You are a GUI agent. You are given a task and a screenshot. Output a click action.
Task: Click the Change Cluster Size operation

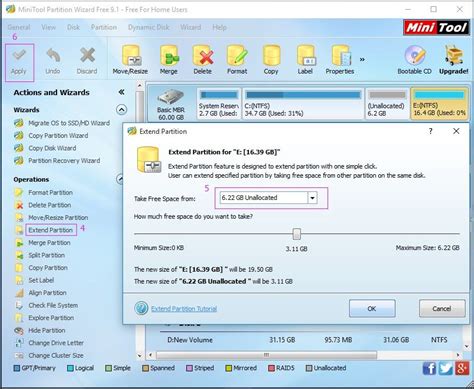(x=56, y=355)
